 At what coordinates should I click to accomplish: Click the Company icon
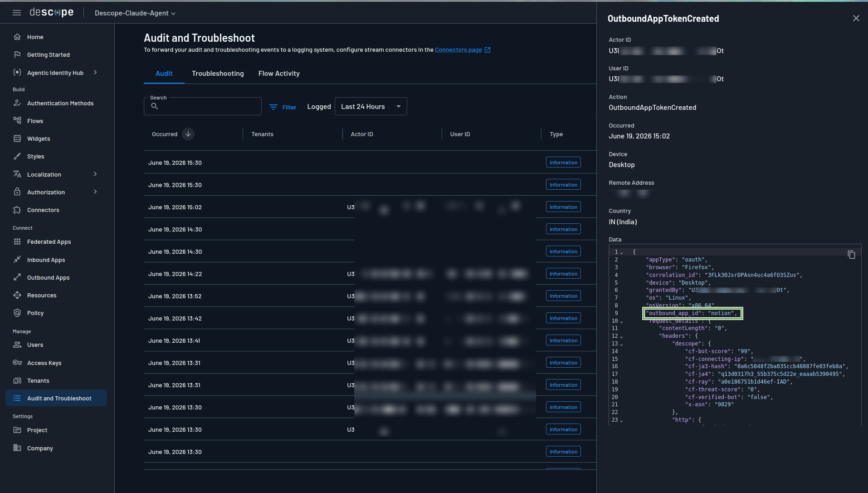coord(17,448)
